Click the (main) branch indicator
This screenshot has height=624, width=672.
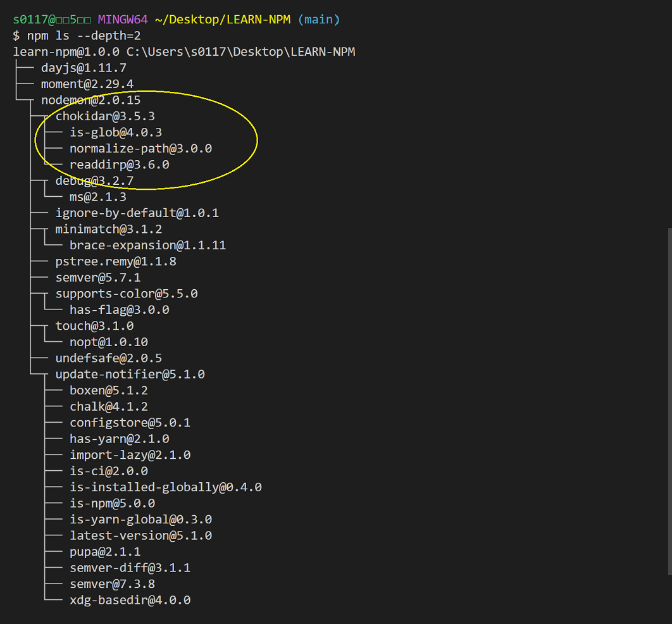click(x=319, y=20)
